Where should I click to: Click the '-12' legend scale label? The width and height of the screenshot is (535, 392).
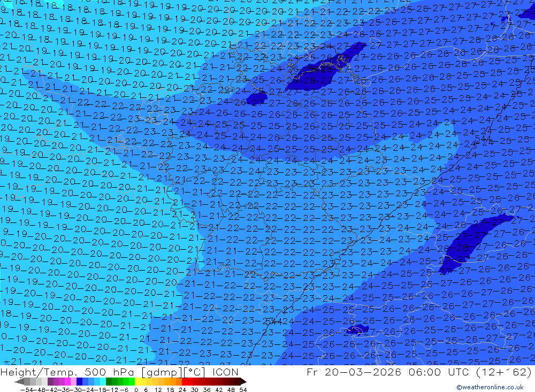point(112,390)
